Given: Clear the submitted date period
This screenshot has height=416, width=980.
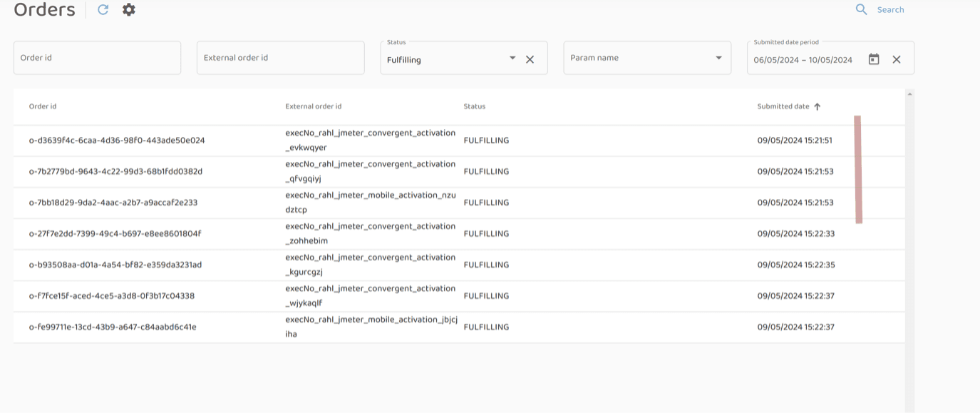Looking at the screenshot, I should pos(897,59).
